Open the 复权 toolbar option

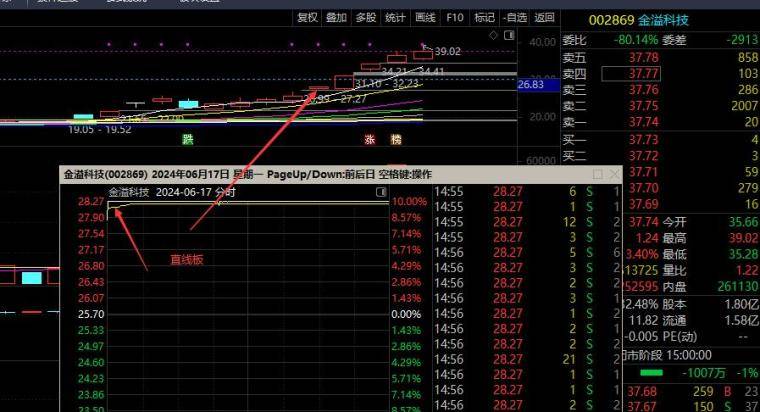point(307,18)
